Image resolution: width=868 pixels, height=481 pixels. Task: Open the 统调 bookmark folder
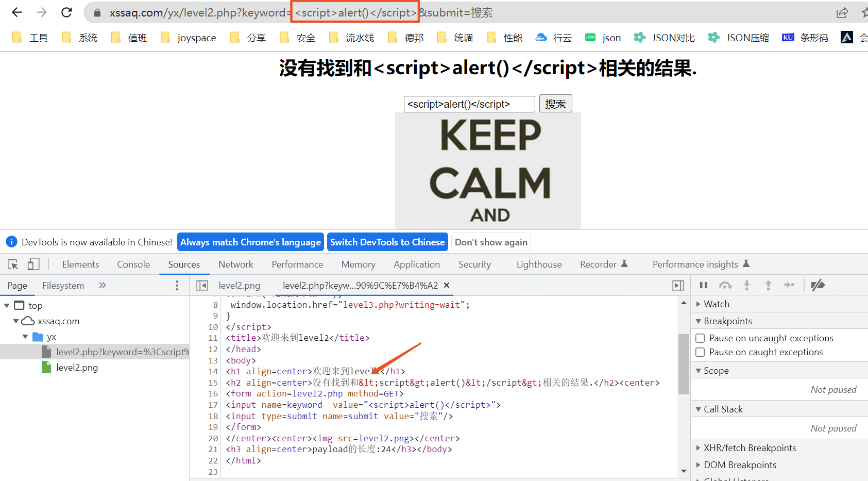coord(455,37)
